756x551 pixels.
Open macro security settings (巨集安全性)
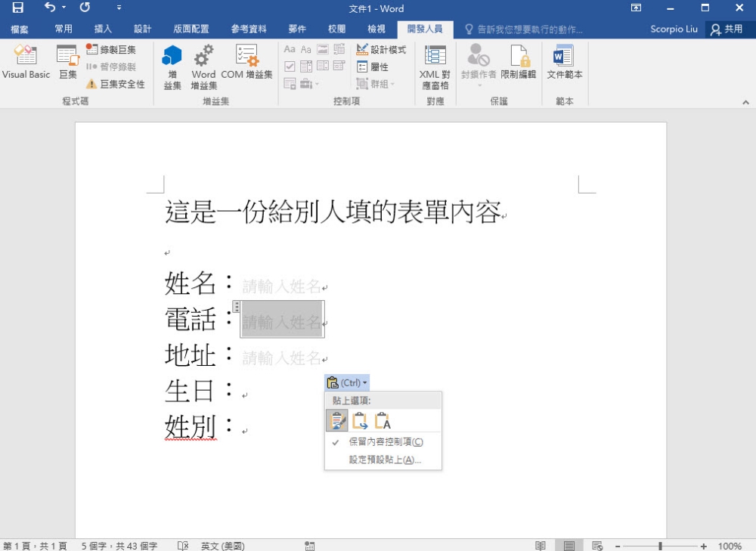tap(115, 84)
